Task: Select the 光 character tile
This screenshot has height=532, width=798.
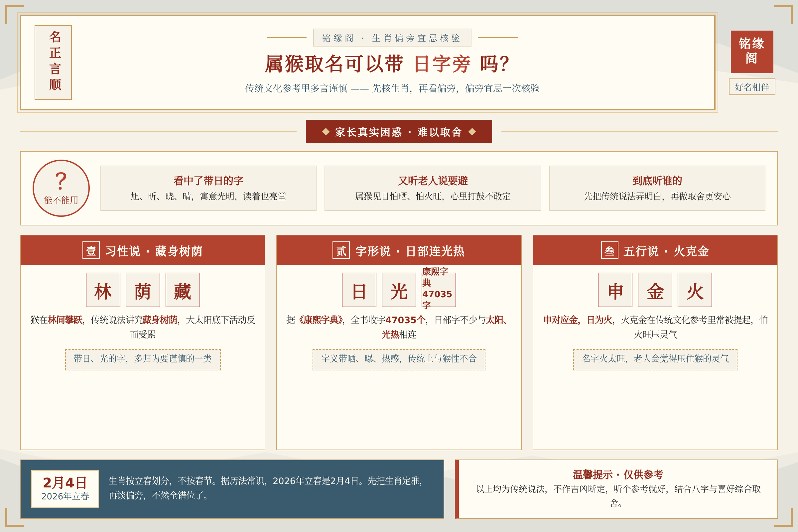Action: pos(399,290)
